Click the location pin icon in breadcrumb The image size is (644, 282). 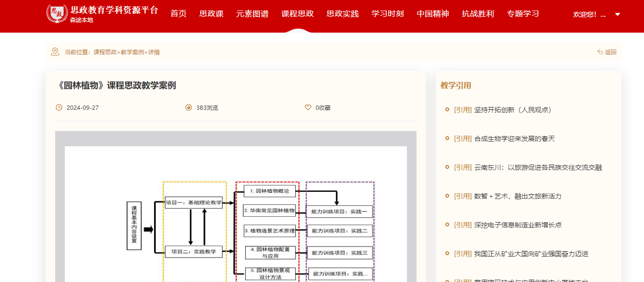pyautogui.click(x=55, y=52)
